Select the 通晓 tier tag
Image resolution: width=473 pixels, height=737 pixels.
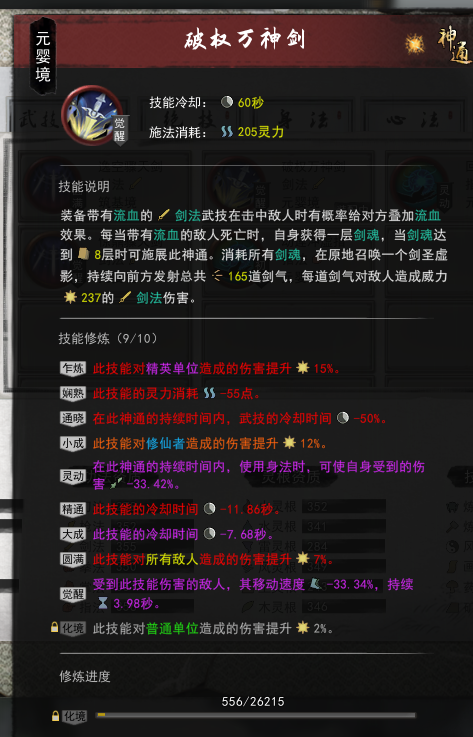click(x=73, y=418)
